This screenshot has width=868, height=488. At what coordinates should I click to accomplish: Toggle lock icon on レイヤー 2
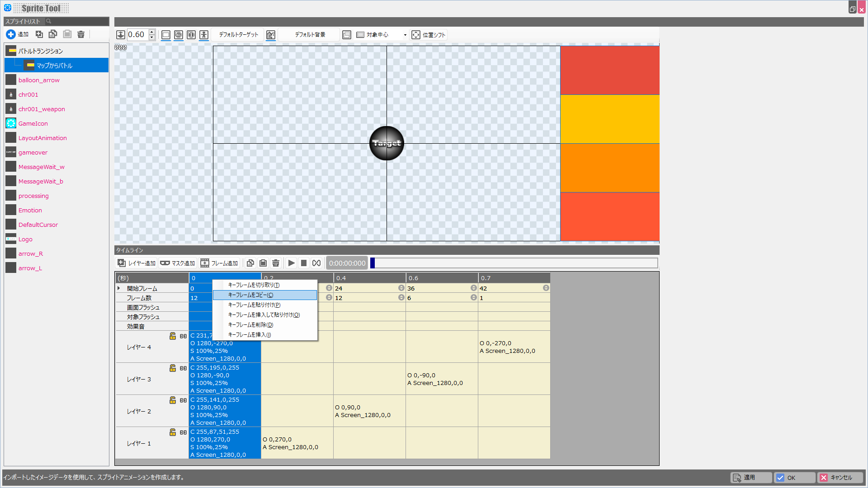(173, 400)
